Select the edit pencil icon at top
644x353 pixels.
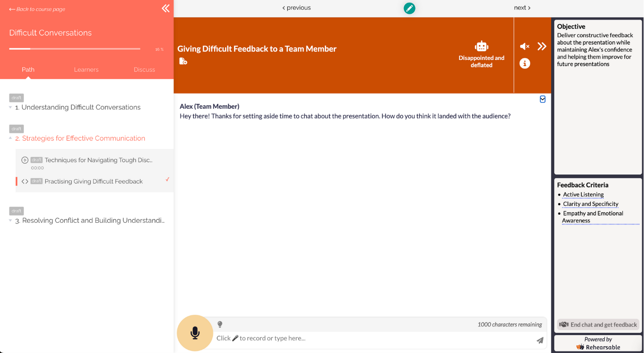point(409,8)
